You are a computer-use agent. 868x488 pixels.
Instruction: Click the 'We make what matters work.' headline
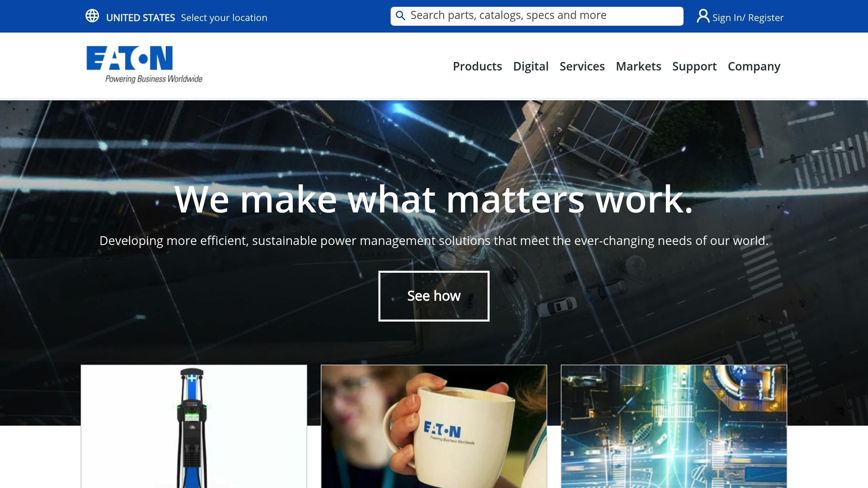pyautogui.click(x=434, y=199)
